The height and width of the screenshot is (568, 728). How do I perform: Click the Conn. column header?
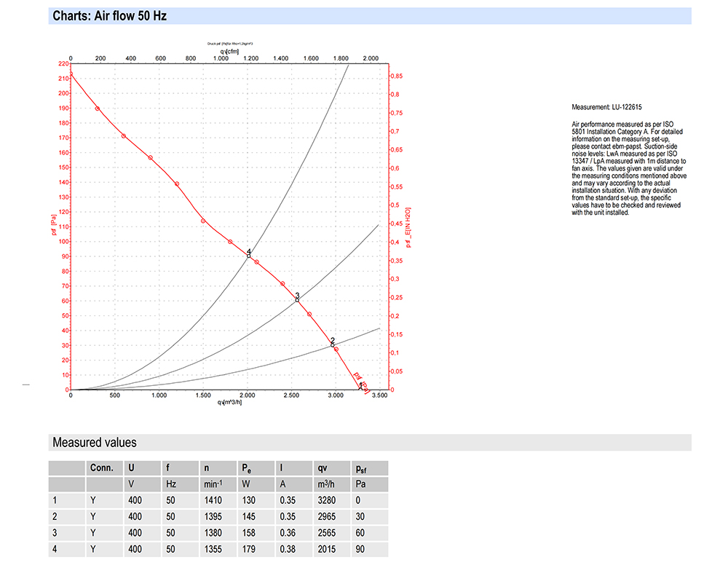101,468
